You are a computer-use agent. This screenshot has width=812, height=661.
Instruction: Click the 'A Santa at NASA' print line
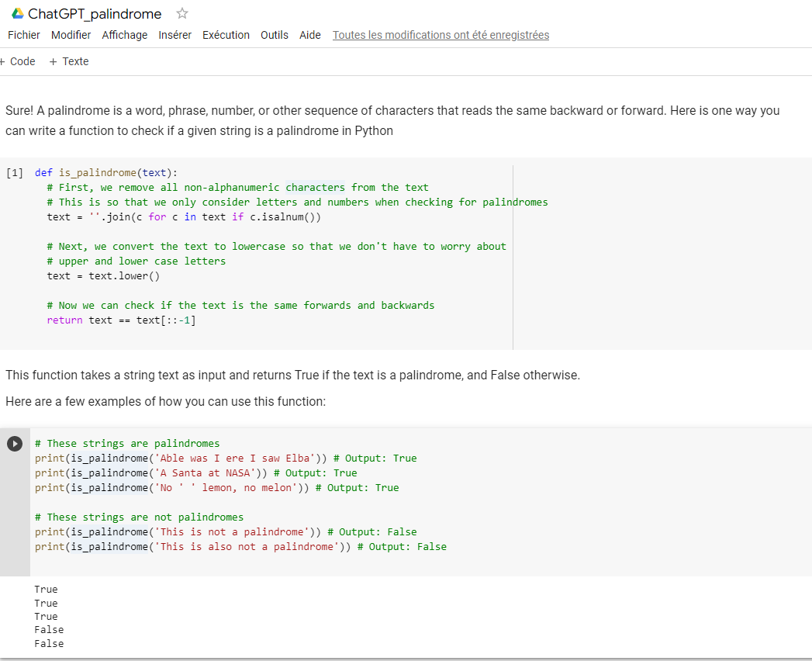[x=195, y=472]
